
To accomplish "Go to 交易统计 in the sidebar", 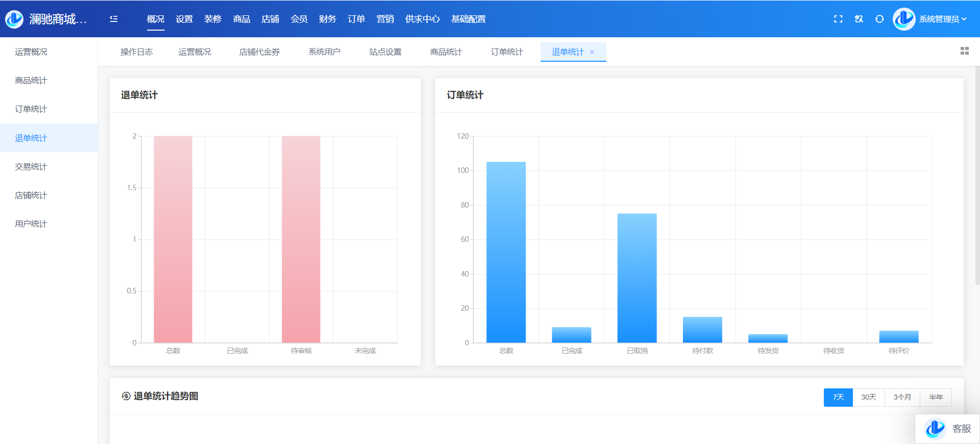I will 31,167.
